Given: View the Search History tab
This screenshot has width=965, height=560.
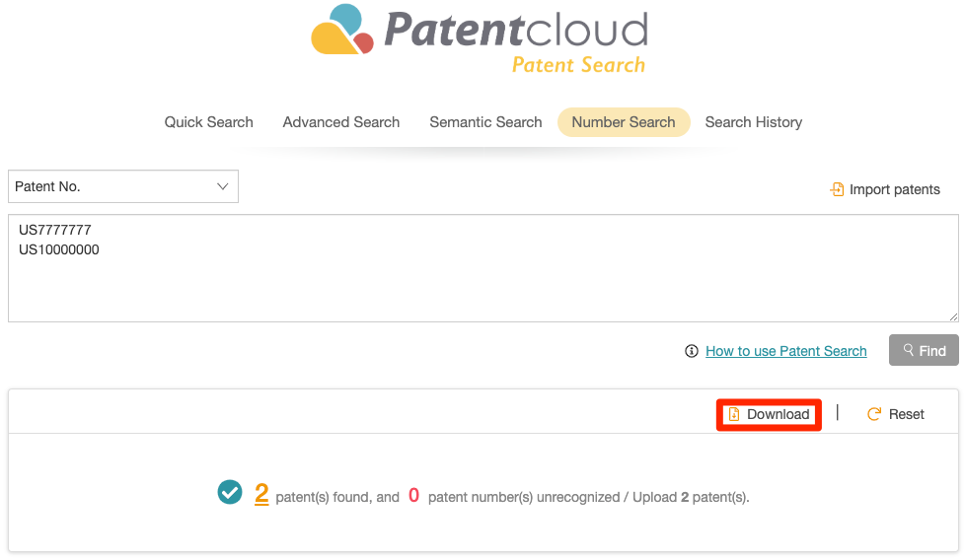Looking at the screenshot, I should coord(753,122).
